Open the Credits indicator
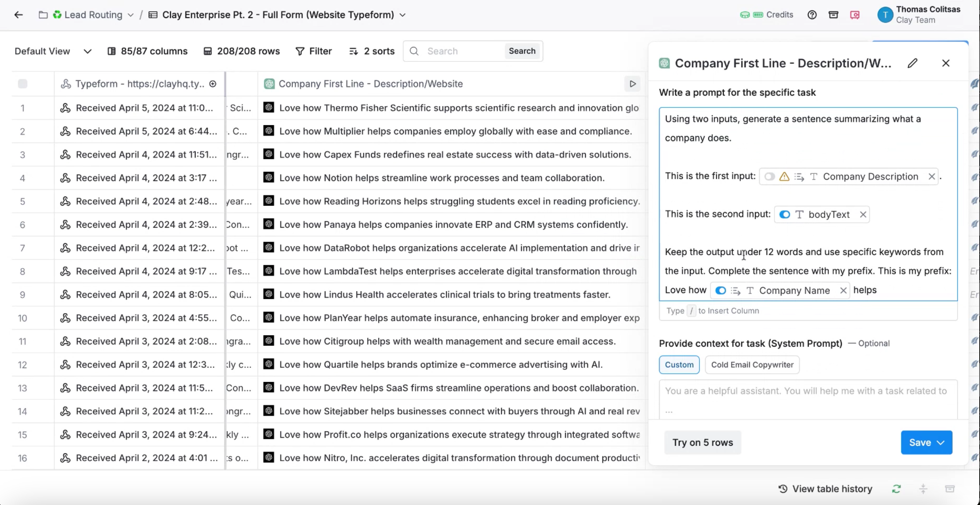Screen dimensions: 980x505 click(x=766, y=15)
